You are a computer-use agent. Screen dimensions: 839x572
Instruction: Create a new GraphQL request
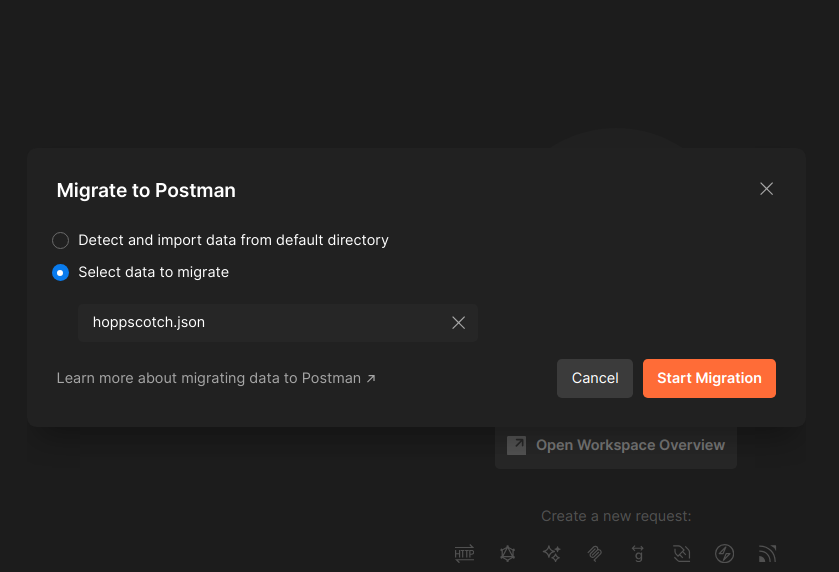point(507,553)
